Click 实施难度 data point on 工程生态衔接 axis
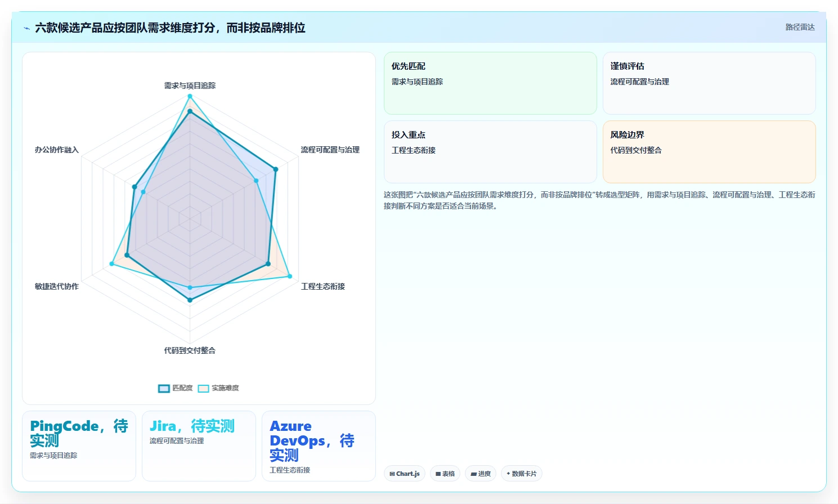 tap(290, 276)
